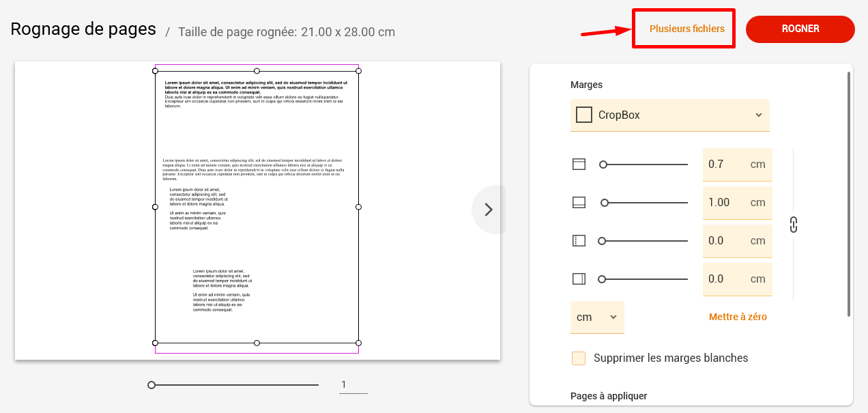Adjust the top margin slider
868x413 pixels.
643,165
